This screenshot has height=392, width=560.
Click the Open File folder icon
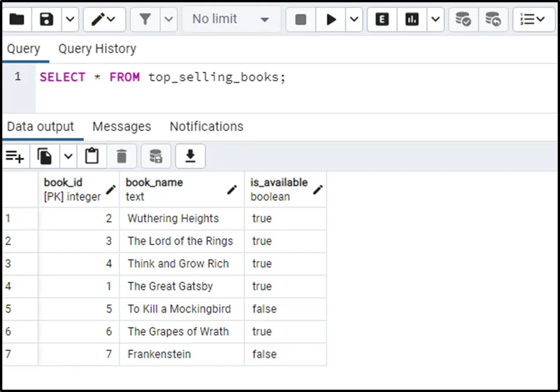coord(17,20)
